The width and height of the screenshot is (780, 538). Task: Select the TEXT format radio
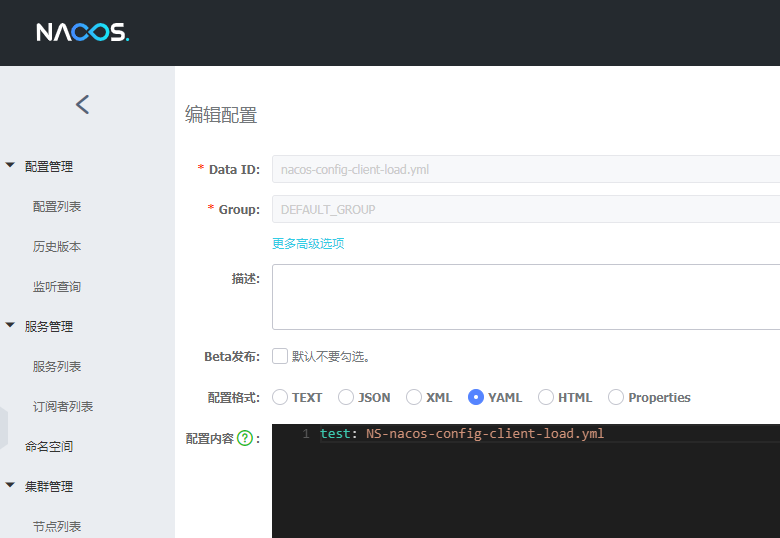(280, 397)
